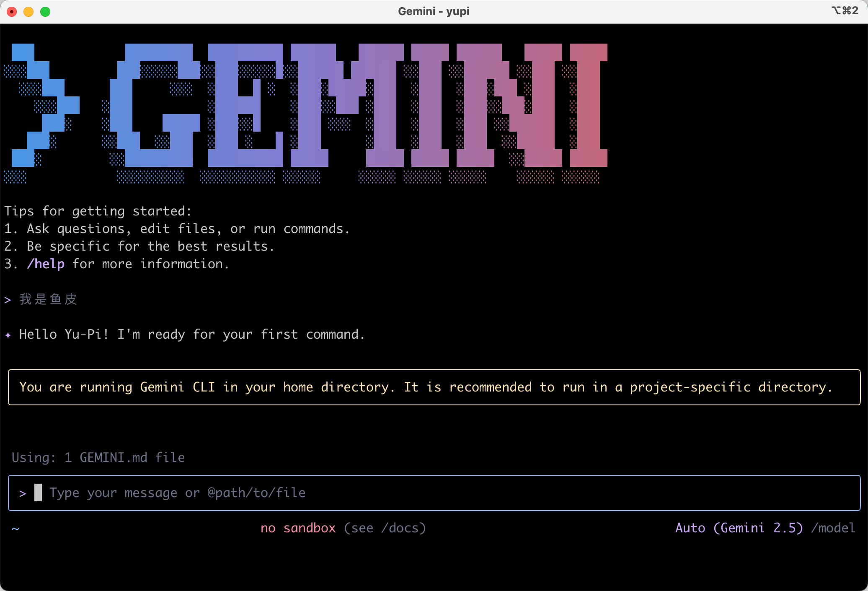Click the /help command text

click(46, 264)
